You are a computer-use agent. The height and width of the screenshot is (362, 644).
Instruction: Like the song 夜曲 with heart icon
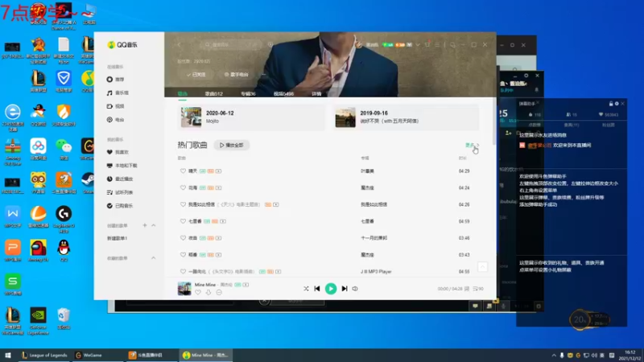click(x=183, y=238)
